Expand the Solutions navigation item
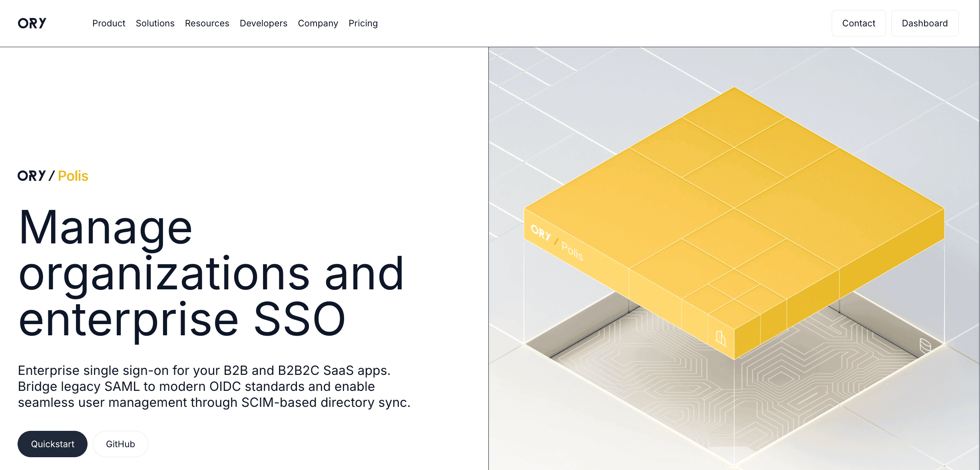 point(155,23)
